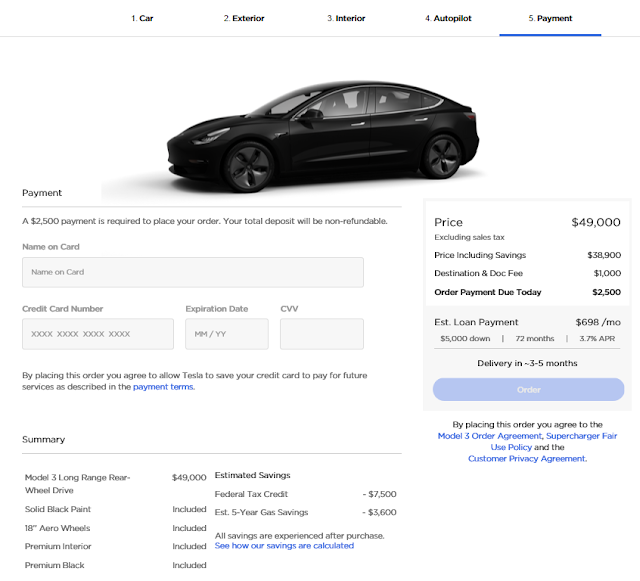The width and height of the screenshot is (640, 581).
Task: Click See how our savings are calculated
Action: tap(284, 545)
